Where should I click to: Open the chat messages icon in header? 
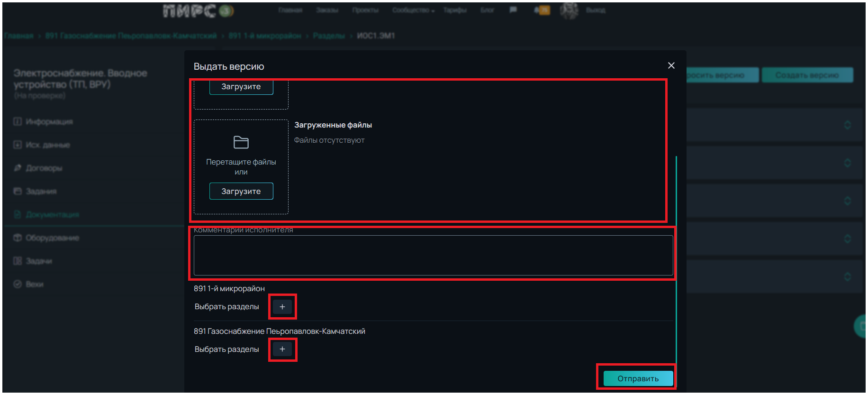pos(513,10)
